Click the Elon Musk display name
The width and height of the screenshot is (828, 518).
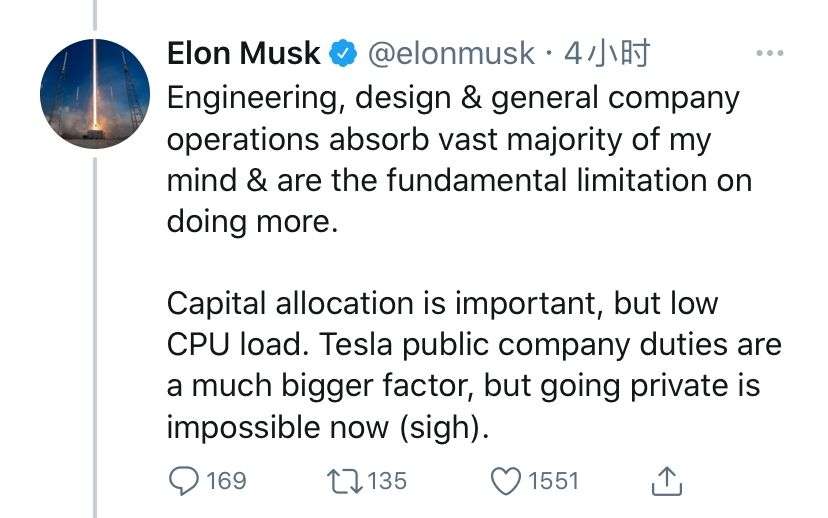[243, 53]
